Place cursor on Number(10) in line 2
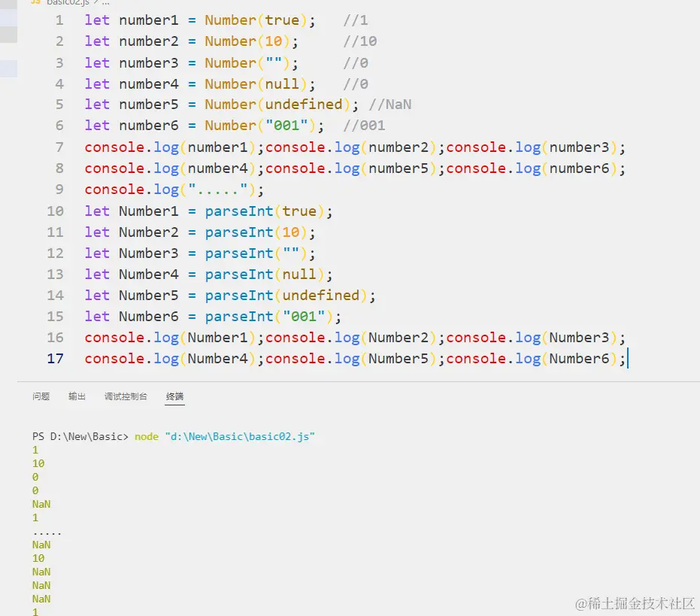700x616 pixels. click(x=247, y=41)
